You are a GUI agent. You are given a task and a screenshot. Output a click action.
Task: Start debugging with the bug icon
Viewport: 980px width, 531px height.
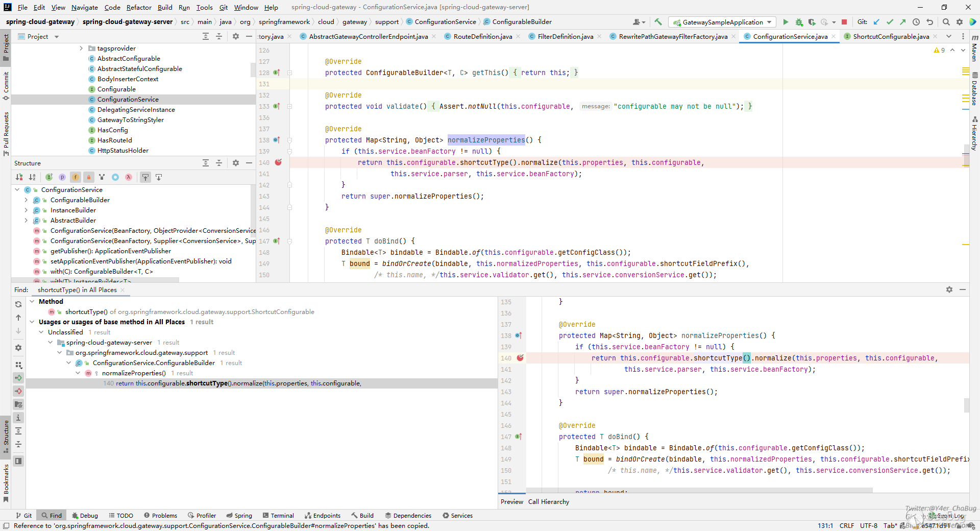pos(799,22)
